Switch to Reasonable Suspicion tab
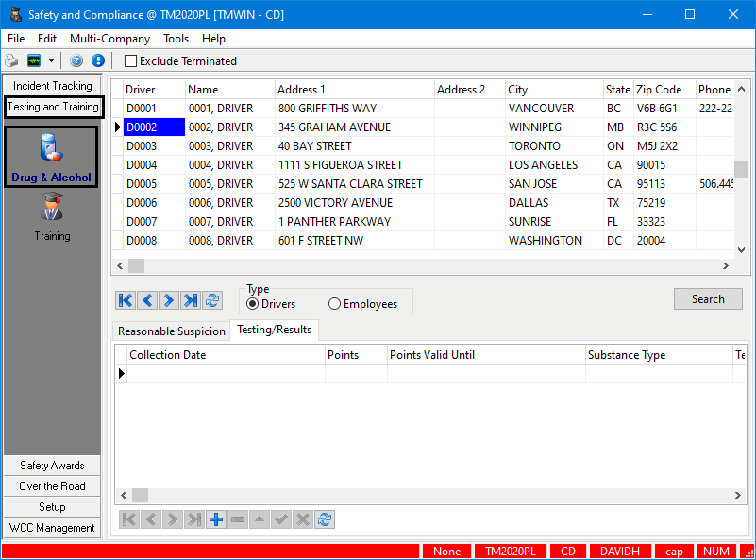Viewport: 756px width, 560px height. pos(172,331)
